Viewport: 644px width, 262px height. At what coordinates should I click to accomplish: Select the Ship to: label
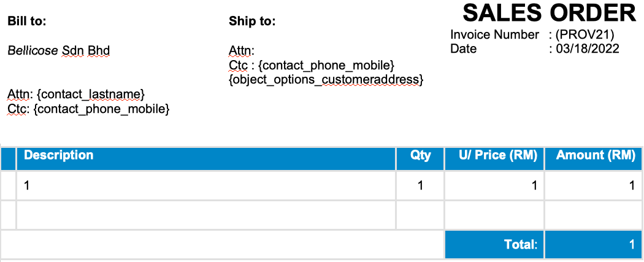[x=252, y=21]
